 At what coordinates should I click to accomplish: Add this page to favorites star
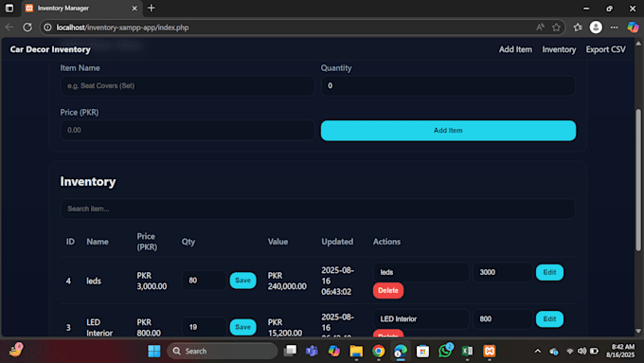556,27
